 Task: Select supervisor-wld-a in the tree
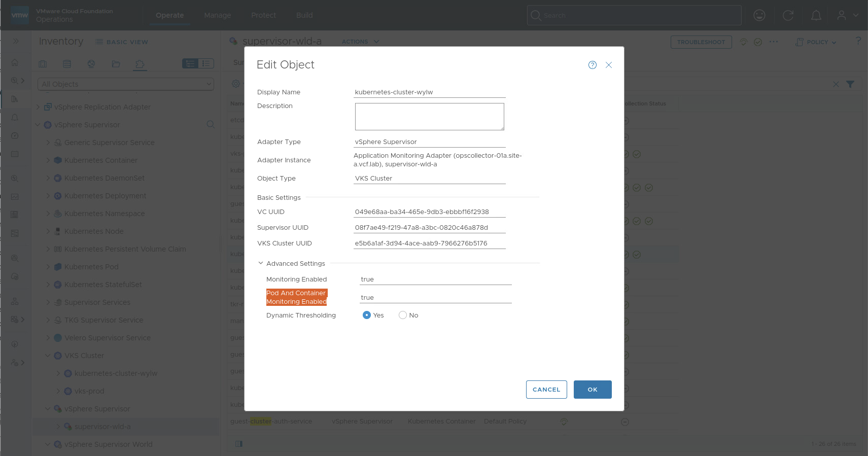coord(102,427)
